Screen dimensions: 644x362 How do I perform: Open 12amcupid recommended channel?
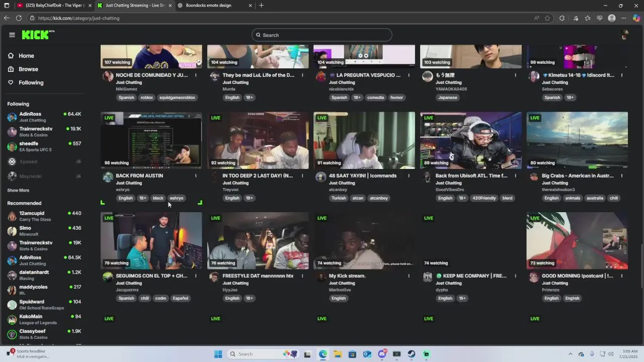click(x=44, y=216)
